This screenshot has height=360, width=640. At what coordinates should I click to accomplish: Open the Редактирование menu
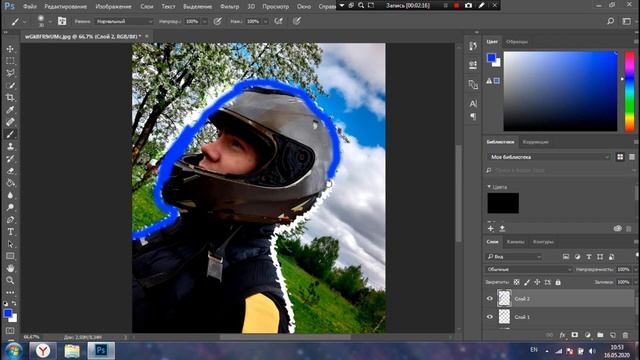(66, 7)
